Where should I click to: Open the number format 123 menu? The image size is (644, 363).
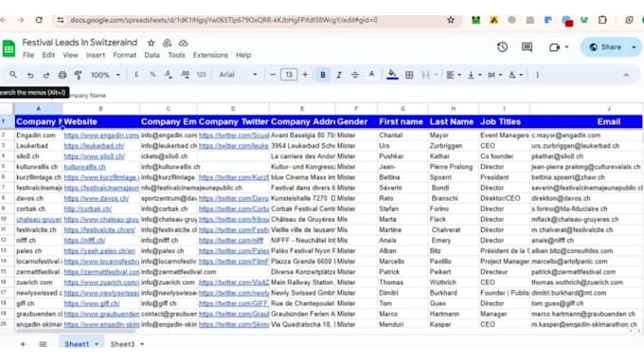[x=201, y=75]
